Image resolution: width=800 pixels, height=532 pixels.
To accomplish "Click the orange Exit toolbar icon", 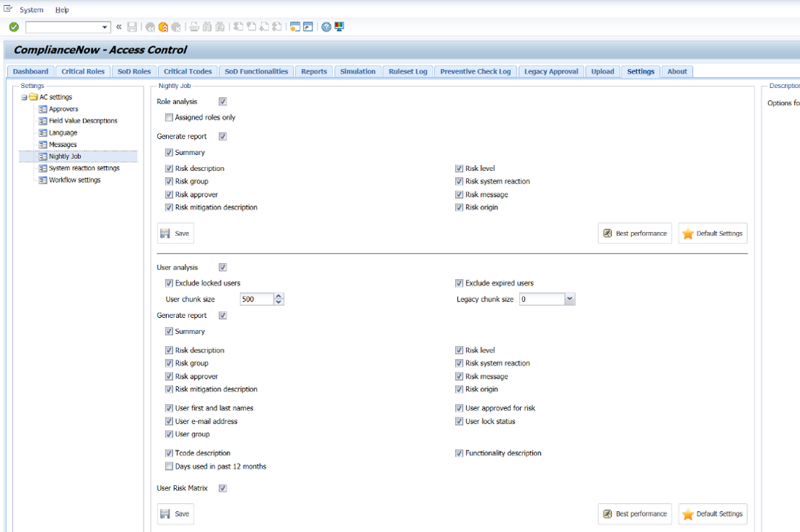I will (x=163, y=27).
